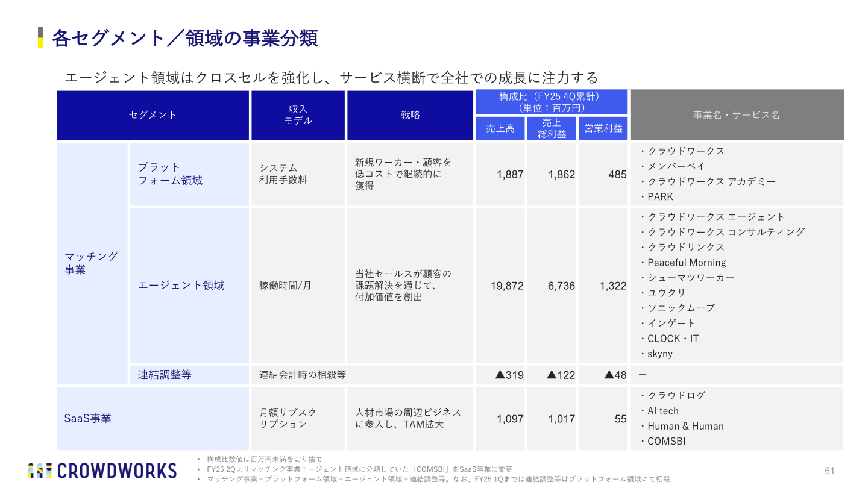The width and height of the screenshot is (868, 488).
Task: Click the 構成比（FY25 4Q累計） header
Action: tap(552, 102)
